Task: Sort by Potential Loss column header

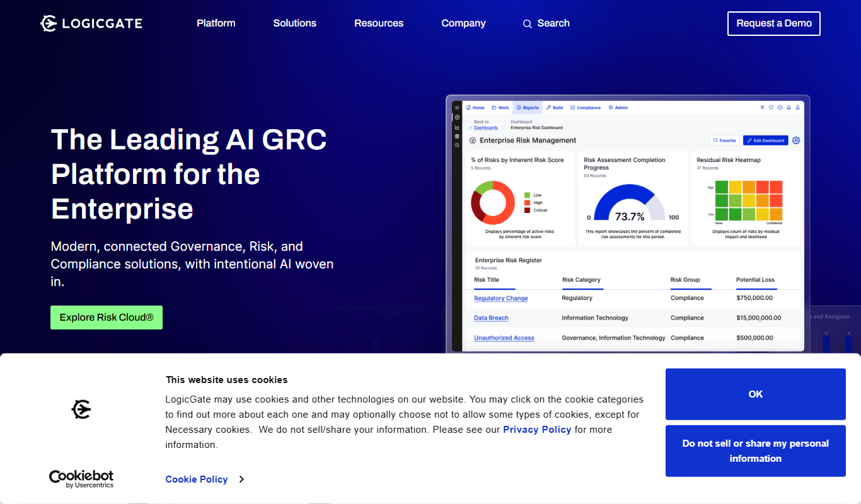Action: [755, 280]
